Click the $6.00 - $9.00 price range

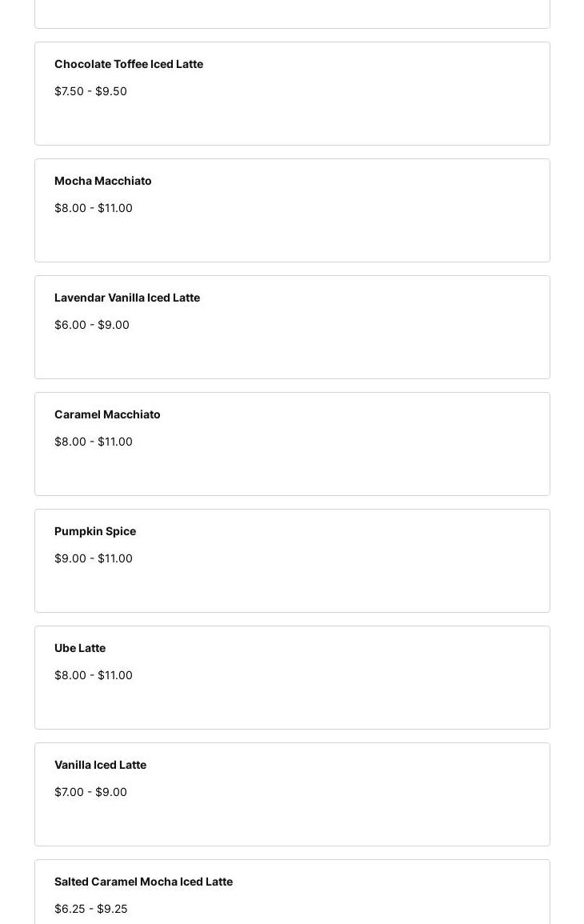click(92, 325)
